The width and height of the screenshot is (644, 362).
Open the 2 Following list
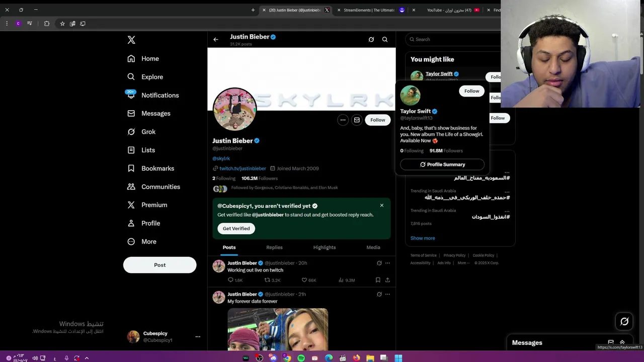coord(224,178)
